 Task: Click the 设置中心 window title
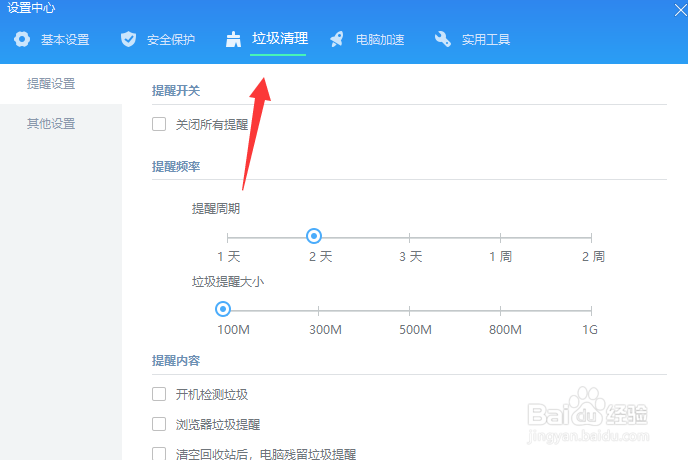[x=31, y=7]
